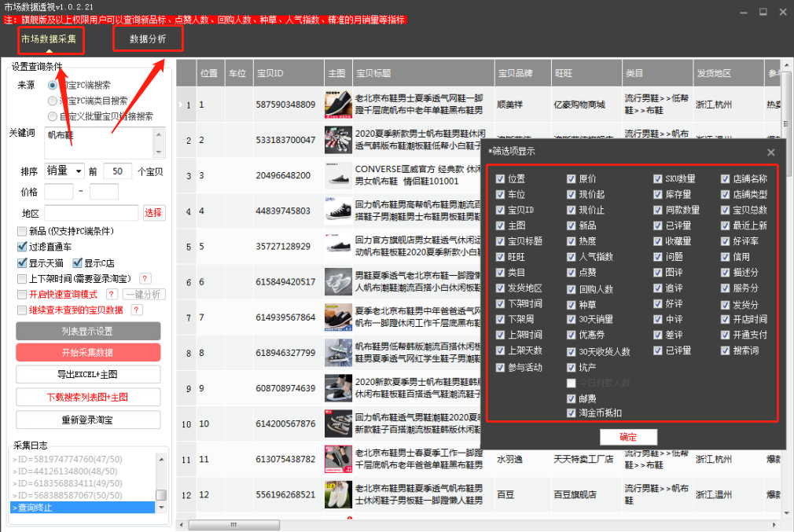The image size is (794, 532).
Task: Click the help icon beside 上下架时间
Action: tap(145, 278)
